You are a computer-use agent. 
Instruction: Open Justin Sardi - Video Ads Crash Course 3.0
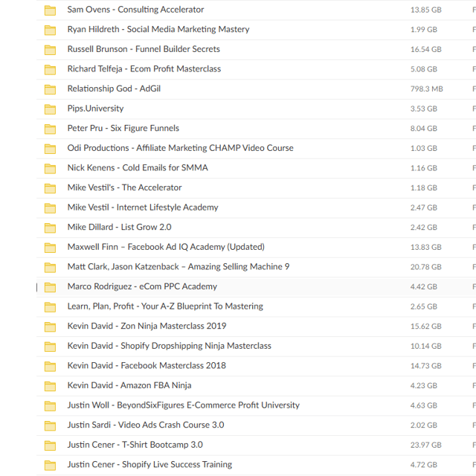(x=146, y=425)
